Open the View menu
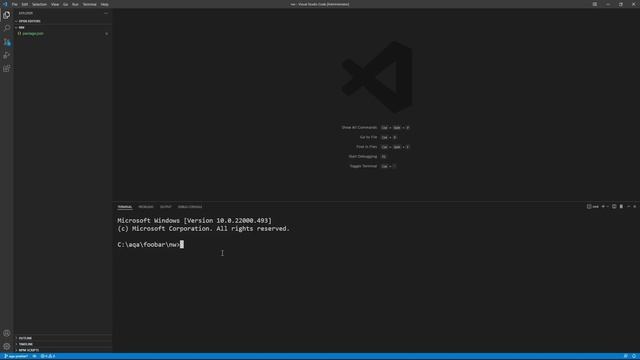The width and height of the screenshot is (640, 360). (x=55, y=4)
